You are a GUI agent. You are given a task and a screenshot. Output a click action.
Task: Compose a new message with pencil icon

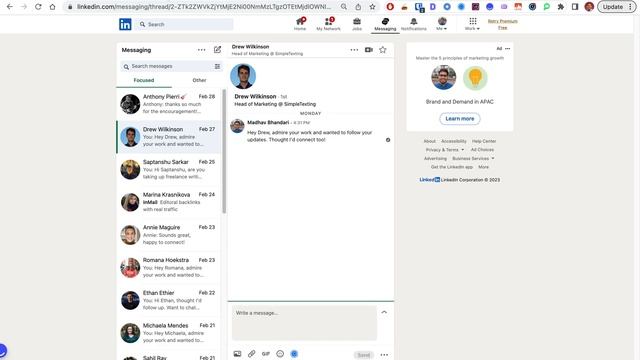(218, 50)
